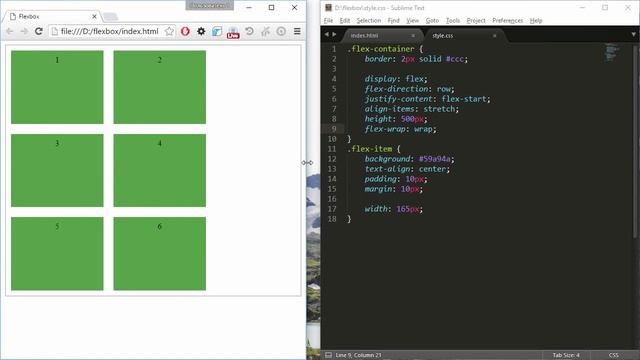Click line number 18 in the gutter
This screenshot has height=360, width=640.
click(332, 219)
